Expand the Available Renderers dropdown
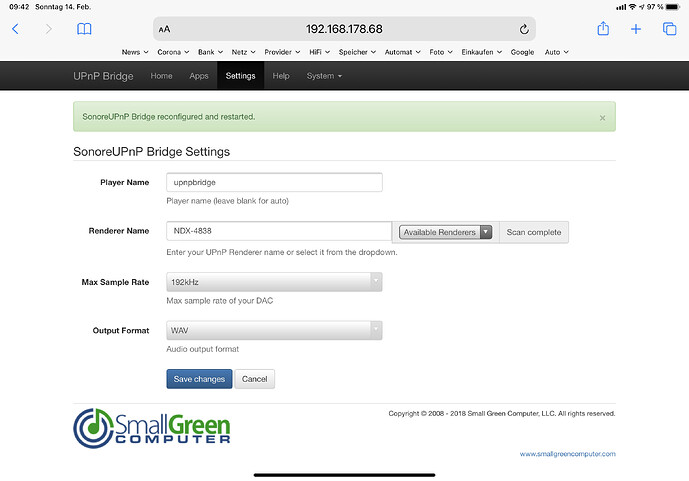Viewport: 689px width, 481px height. coord(445,232)
